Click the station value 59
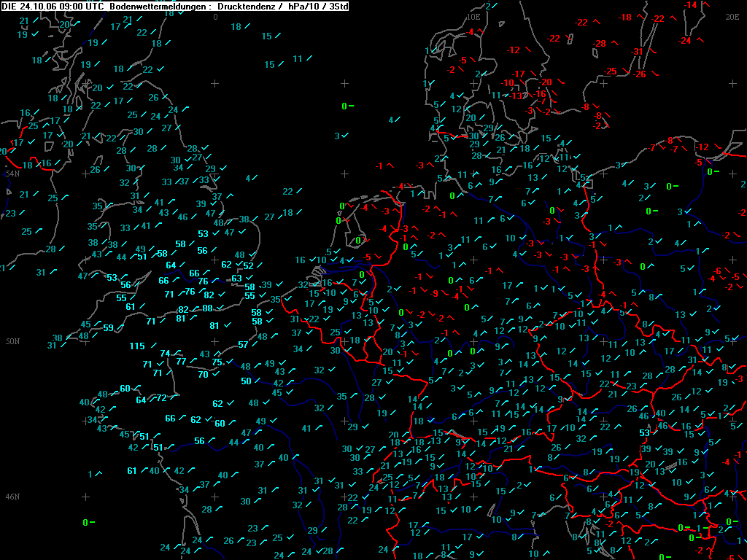 pyautogui.click(x=108, y=327)
